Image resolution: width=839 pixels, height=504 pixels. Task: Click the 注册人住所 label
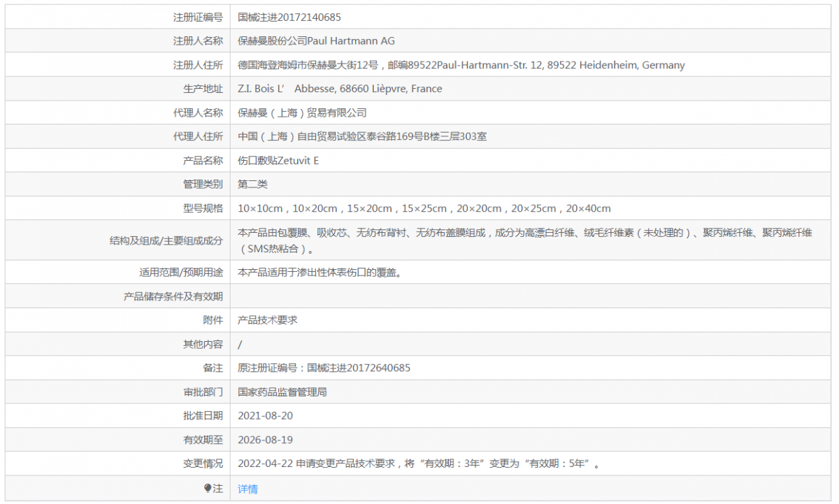click(x=198, y=65)
